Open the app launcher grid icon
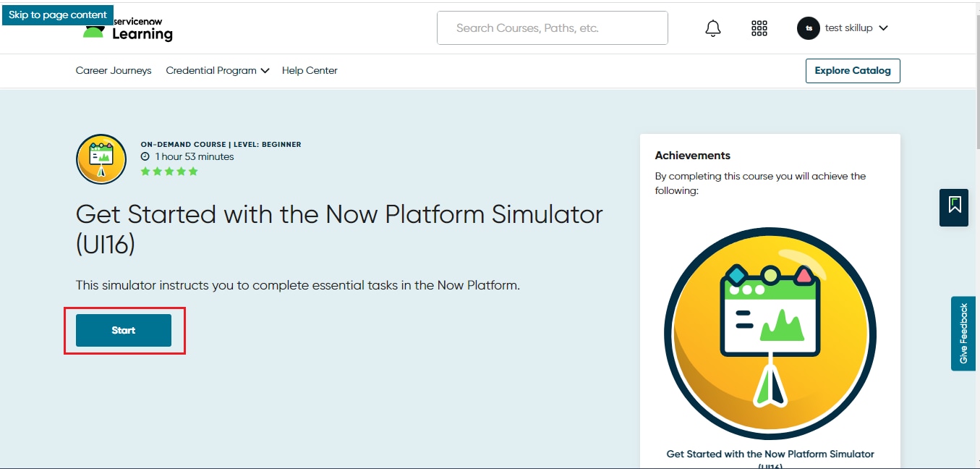Screen dimensions: 980x469 tap(759, 28)
